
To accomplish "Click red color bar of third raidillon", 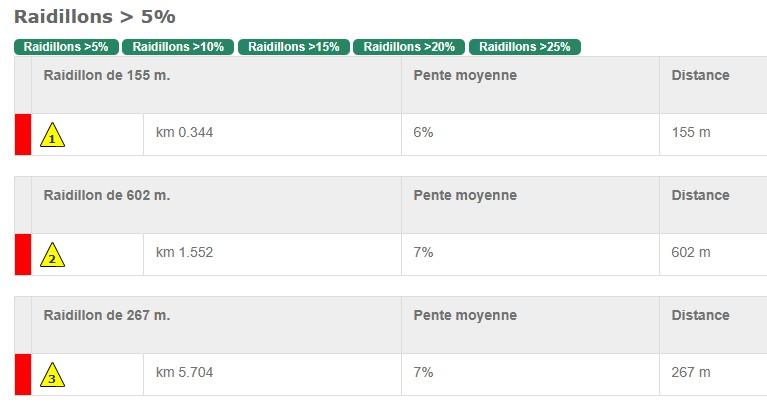I will (23, 374).
